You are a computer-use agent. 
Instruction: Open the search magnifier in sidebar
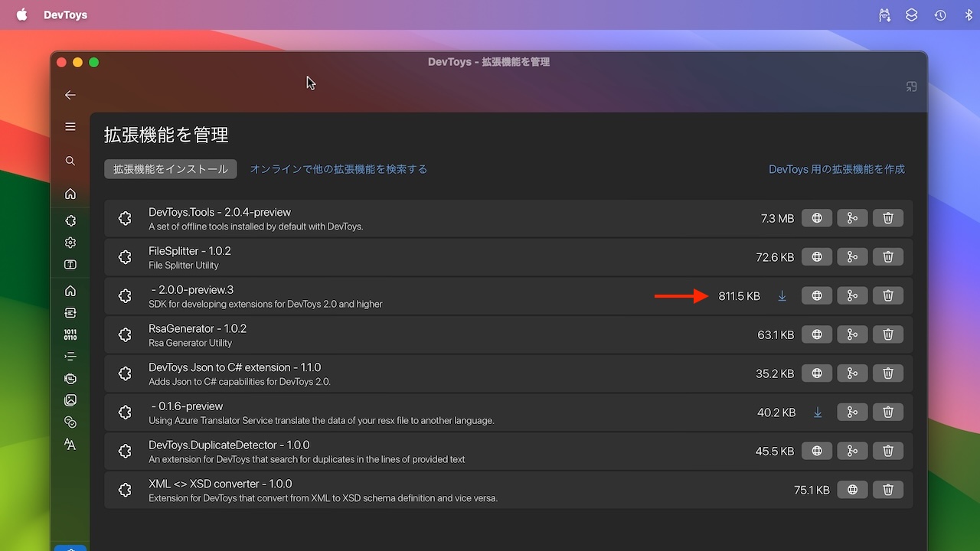click(70, 161)
